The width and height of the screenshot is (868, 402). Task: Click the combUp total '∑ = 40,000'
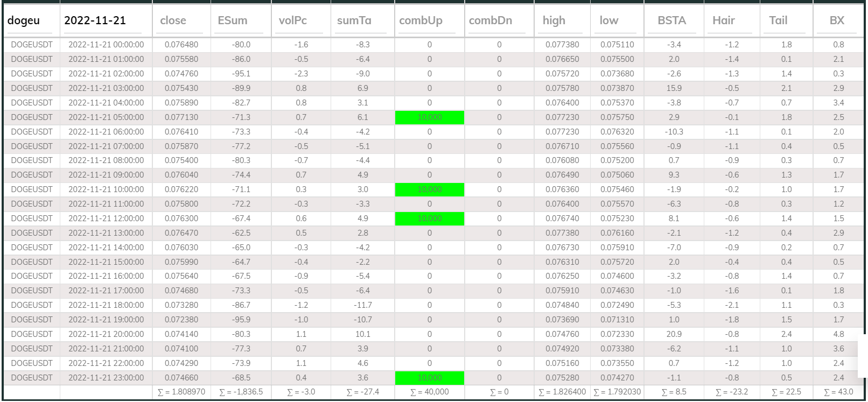430,392
